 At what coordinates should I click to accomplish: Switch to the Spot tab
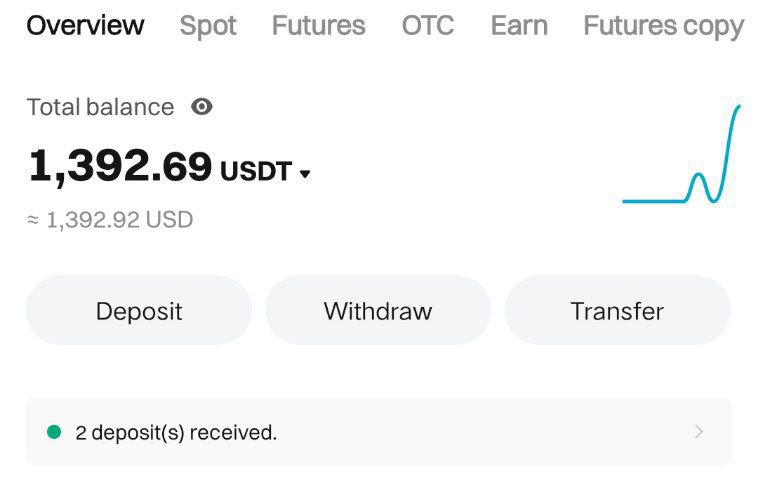[x=208, y=26]
